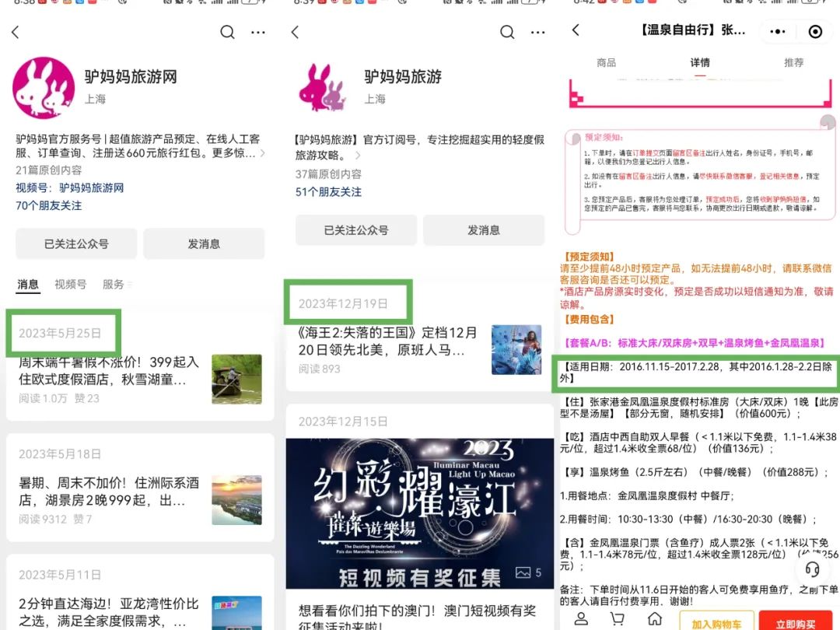
Task: Expand the 官方订阅号 description arrow
Action: [x=358, y=156]
